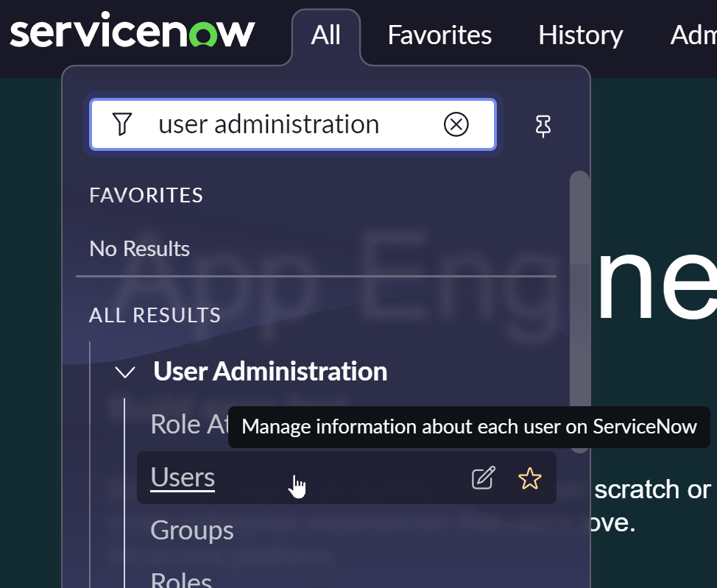
Task: Clear the filter text with X icon
Action: tap(456, 125)
